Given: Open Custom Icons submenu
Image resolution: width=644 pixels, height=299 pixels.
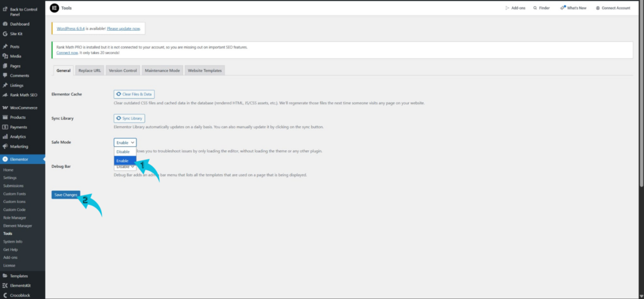Looking at the screenshot, I should tap(14, 202).
